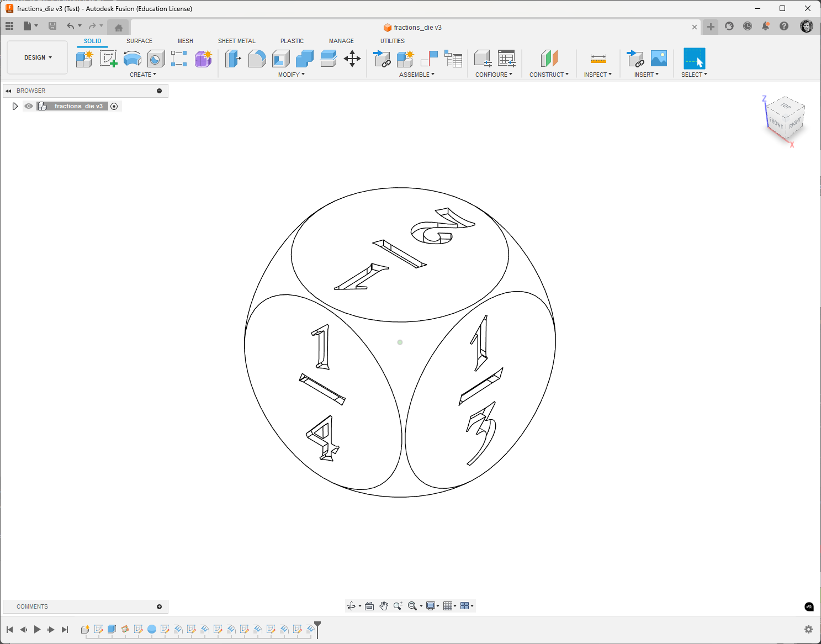Switch to the SURFACE tab

[x=139, y=41]
